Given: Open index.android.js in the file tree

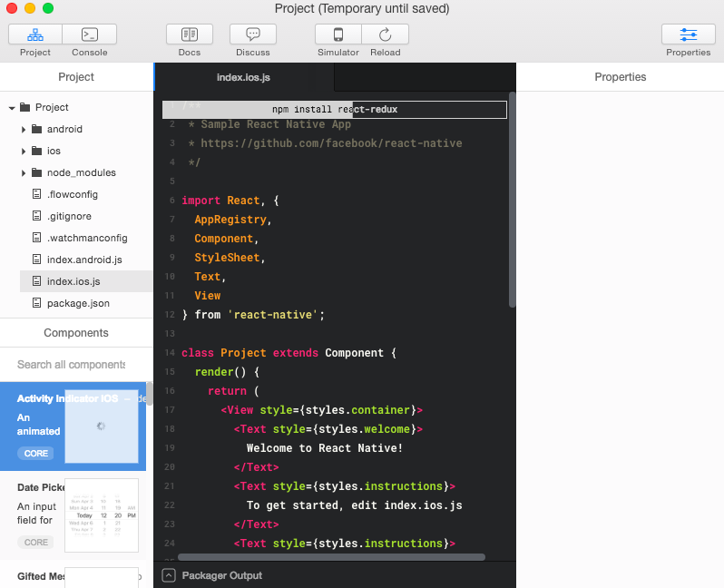Looking at the screenshot, I should click(84, 260).
